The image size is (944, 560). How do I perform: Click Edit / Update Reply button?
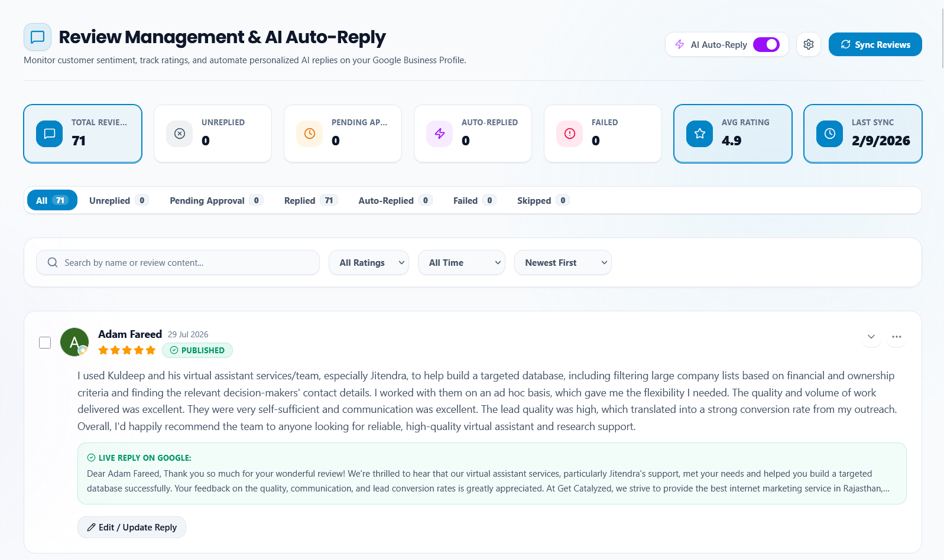click(x=132, y=528)
